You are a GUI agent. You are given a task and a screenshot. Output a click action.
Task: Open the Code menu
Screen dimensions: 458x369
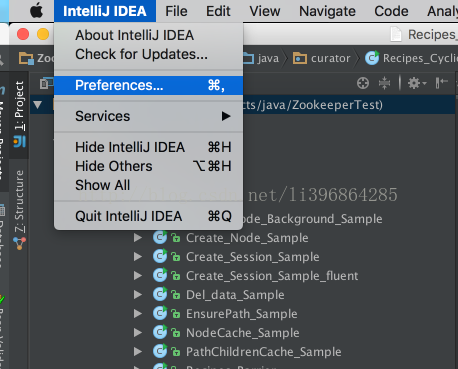tap(391, 11)
